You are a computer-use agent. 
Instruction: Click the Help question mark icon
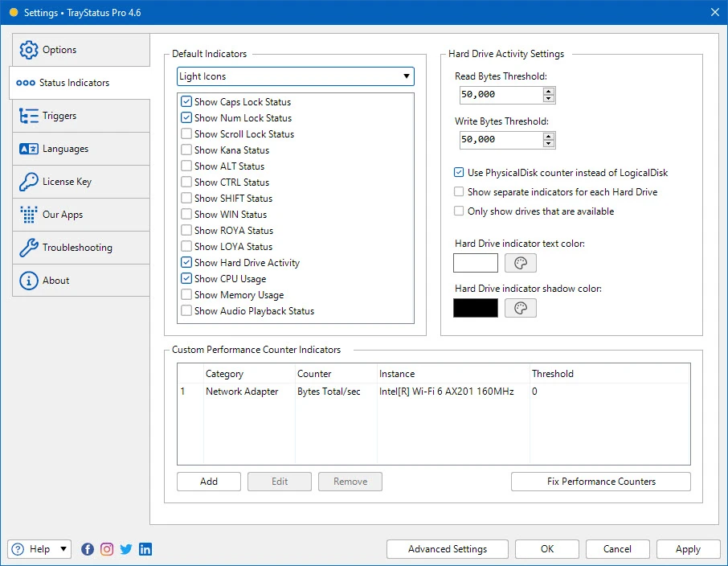click(x=18, y=549)
